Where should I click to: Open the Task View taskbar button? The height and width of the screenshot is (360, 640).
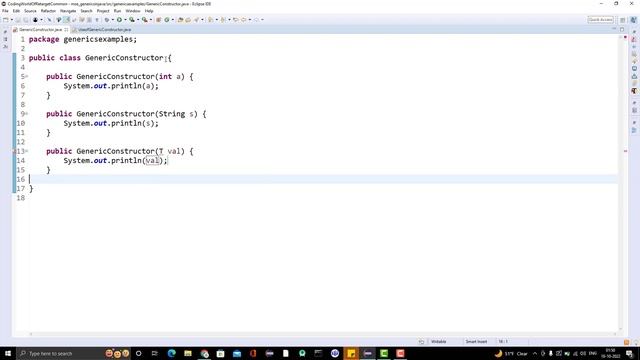click(155, 353)
